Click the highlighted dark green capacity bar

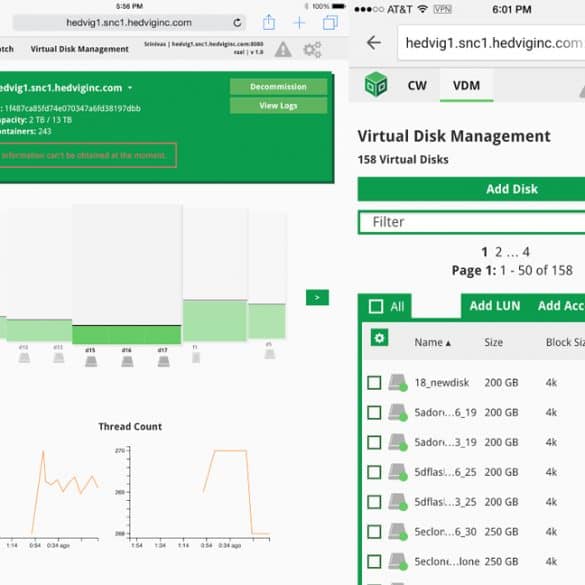(126, 335)
